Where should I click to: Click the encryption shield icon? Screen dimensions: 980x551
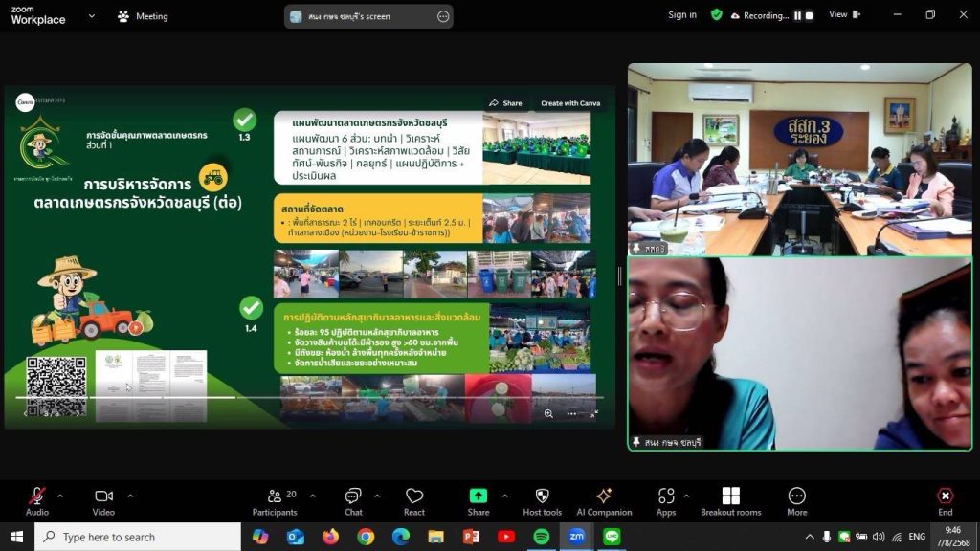tap(716, 15)
